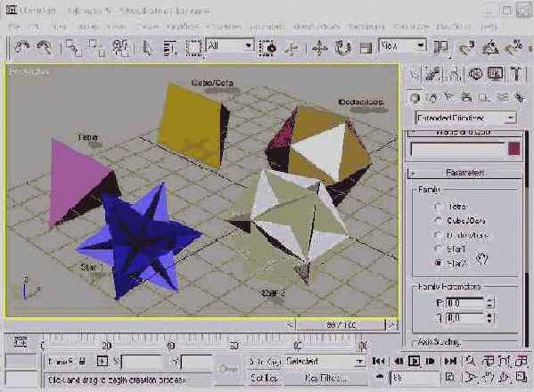Open the Help menu
The width and height of the screenshot is (534, 392).
click(489, 26)
